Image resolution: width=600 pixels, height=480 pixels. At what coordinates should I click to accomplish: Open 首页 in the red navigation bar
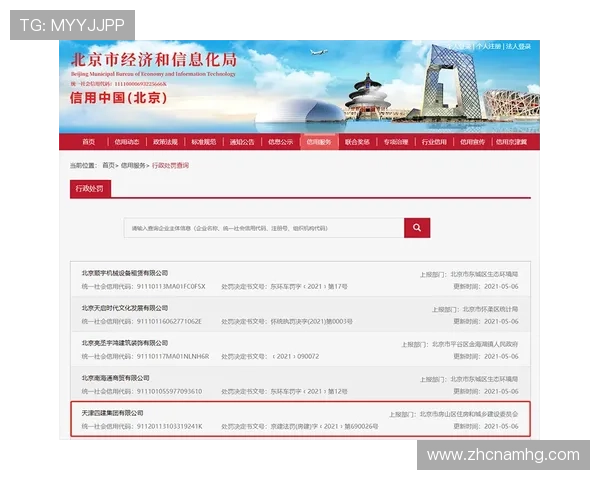[x=89, y=142]
